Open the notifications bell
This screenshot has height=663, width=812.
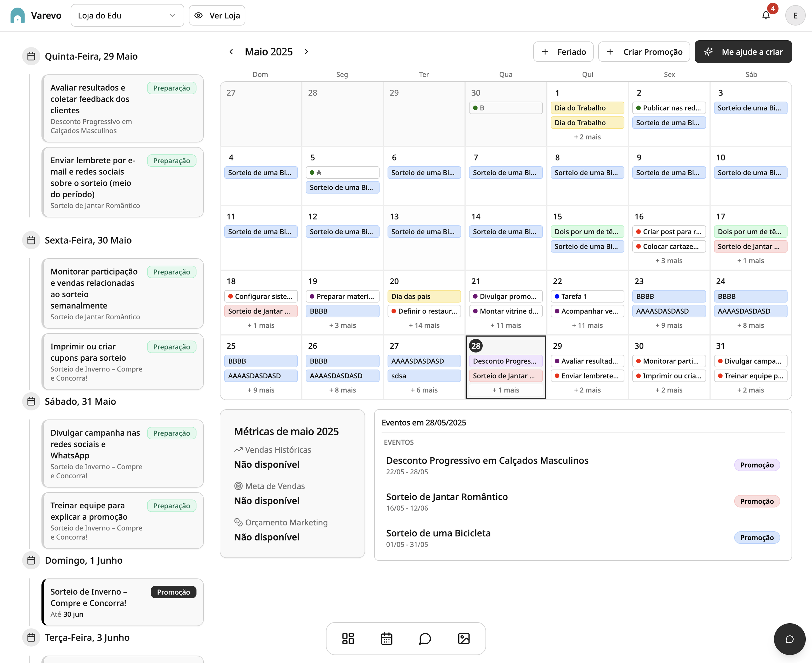click(x=766, y=15)
